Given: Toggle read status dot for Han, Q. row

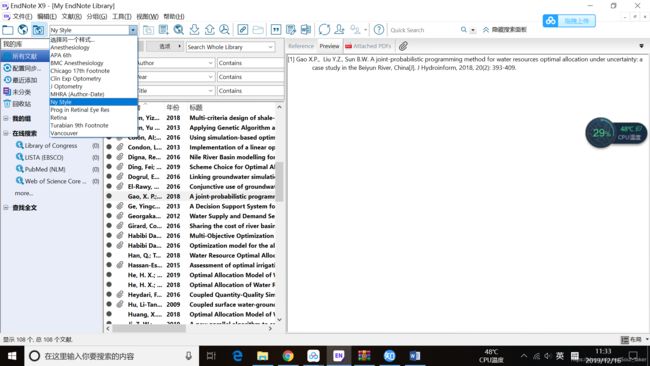Looking at the screenshot, I should point(109,255).
